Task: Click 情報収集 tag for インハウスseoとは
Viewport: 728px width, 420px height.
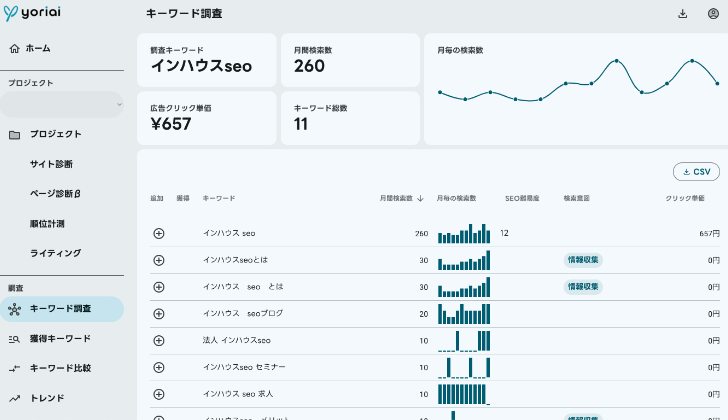Action: coord(583,260)
